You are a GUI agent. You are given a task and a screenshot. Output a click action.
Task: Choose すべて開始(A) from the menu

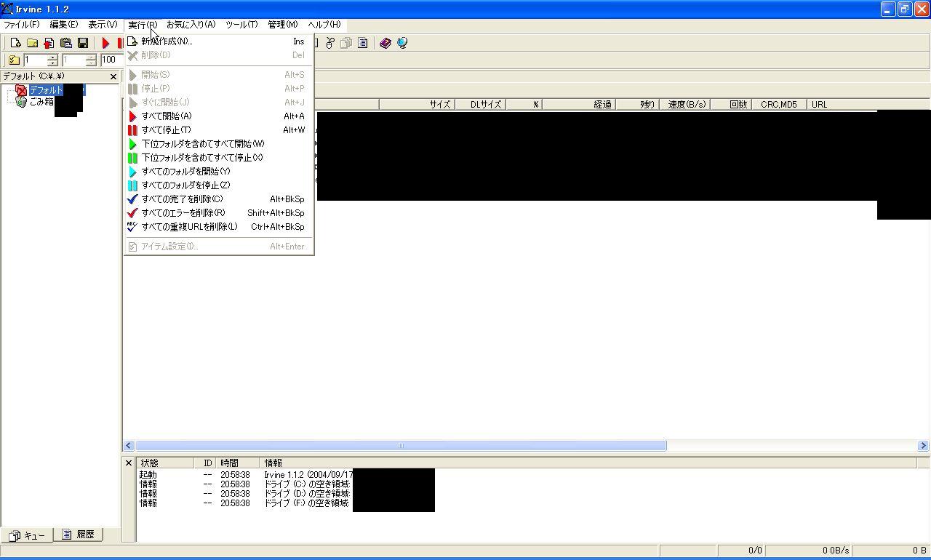[219, 116]
